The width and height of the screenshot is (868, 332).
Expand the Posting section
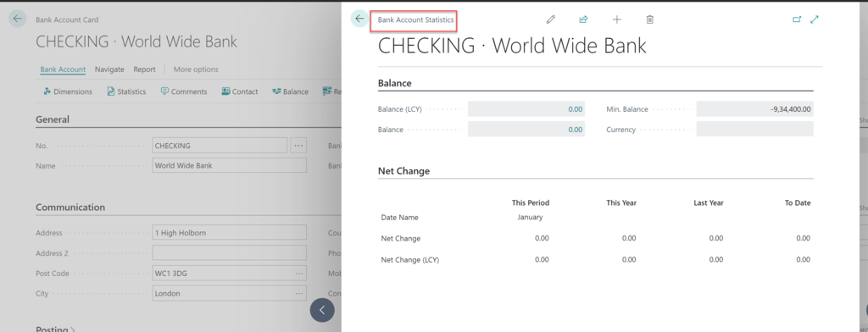(55, 329)
